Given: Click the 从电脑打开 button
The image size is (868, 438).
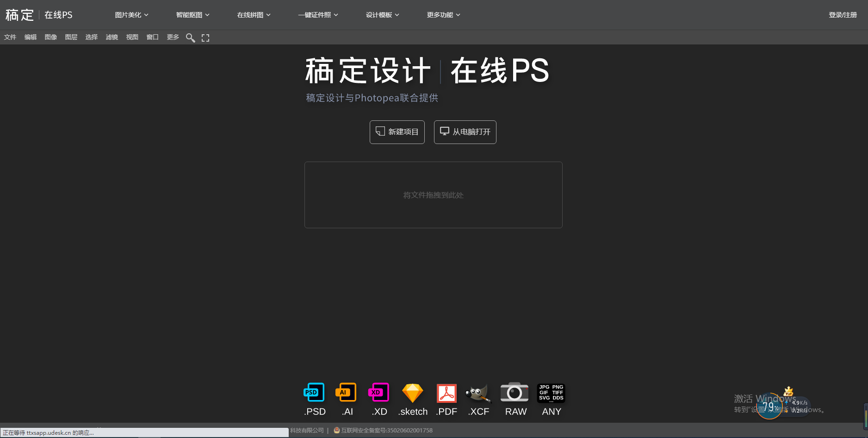Looking at the screenshot, I should coord(465,132).
